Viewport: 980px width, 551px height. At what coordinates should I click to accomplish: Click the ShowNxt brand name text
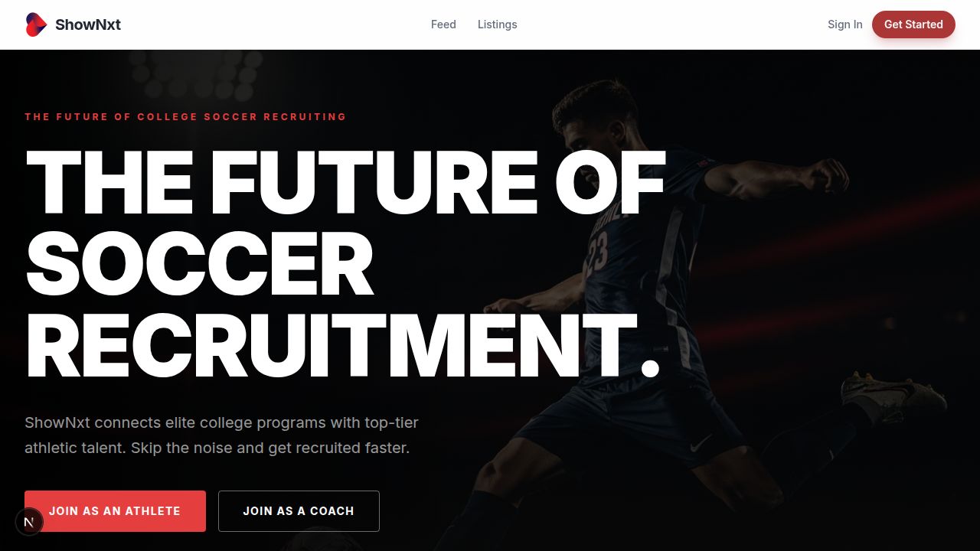[88, 24]
